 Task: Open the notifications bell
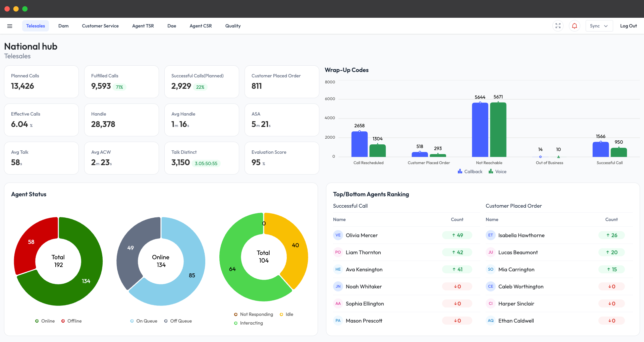[x=574, y=26]
